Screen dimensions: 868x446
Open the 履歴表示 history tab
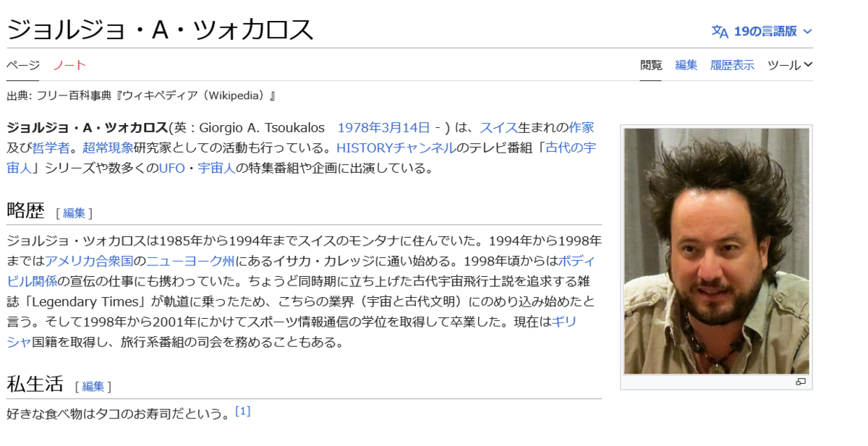732,65
